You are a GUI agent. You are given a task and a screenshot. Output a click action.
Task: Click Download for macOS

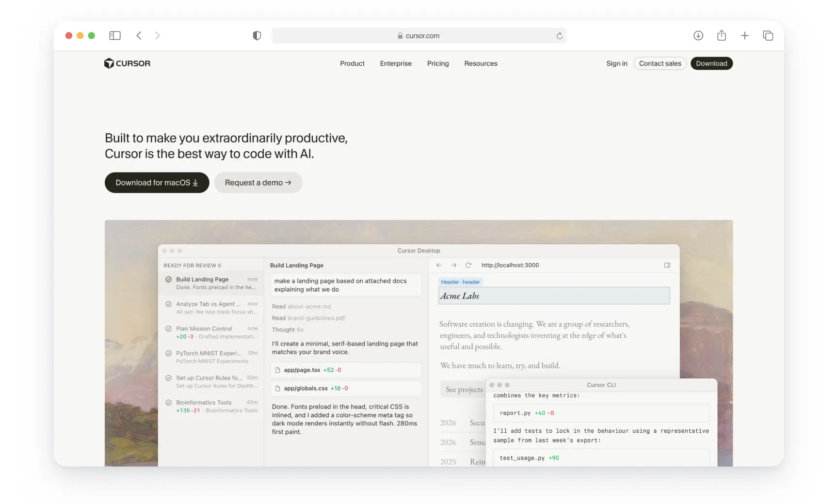(157, 183)
